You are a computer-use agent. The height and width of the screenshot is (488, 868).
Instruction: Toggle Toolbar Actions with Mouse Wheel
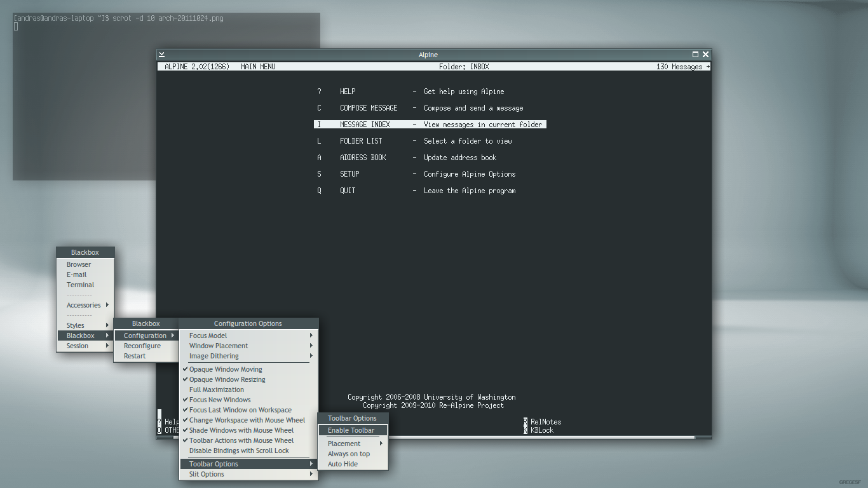click(x=248, y=440)
